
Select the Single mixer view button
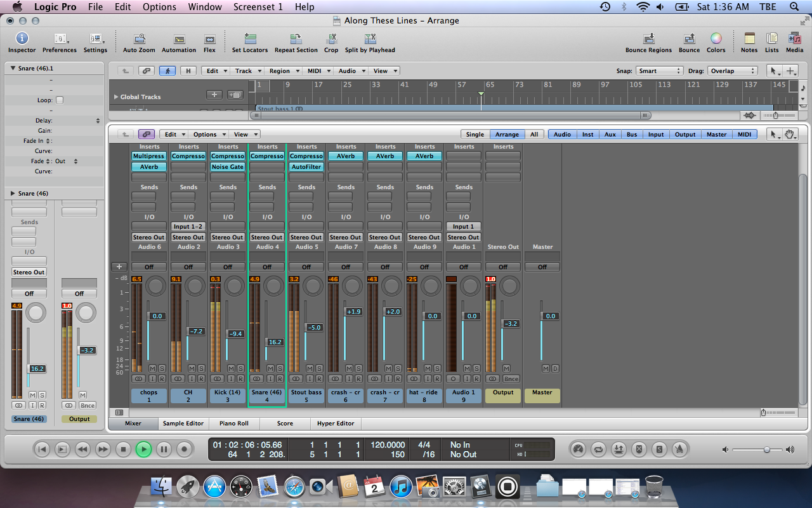click(475, 135)
